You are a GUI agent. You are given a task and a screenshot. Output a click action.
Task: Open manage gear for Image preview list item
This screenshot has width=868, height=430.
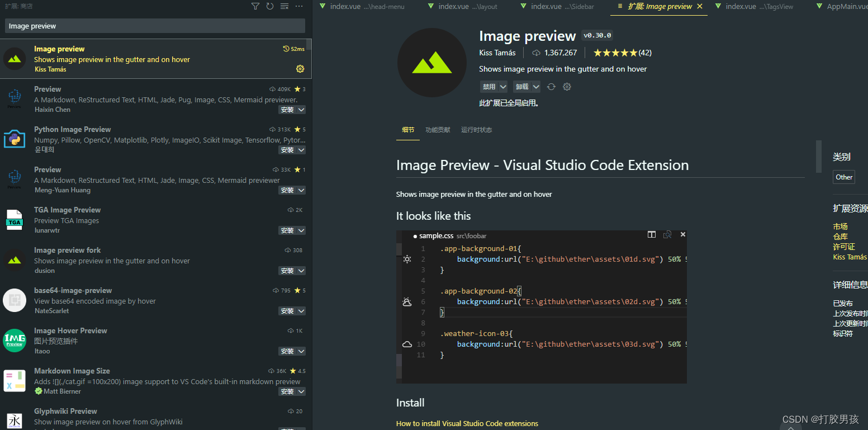tap(300, 69)
